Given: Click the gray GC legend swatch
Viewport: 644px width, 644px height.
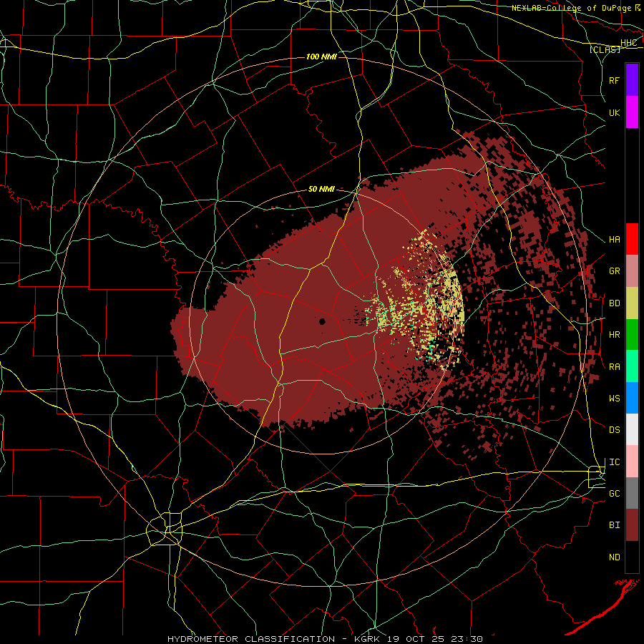Looking at the screenshot, I should [x=632, y=493].
